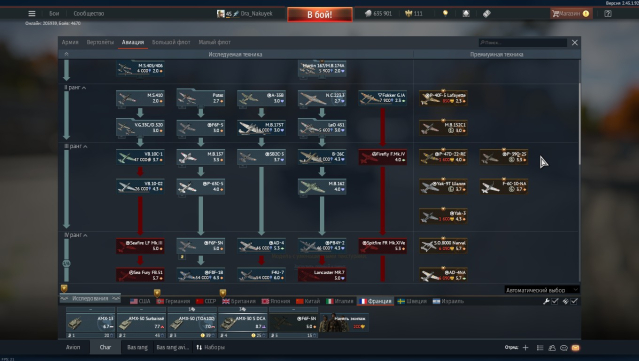Switch to the Вертолёты tab
Image resolution: width=639 pixels, height=361 pixels.
[x=100, y=42]
